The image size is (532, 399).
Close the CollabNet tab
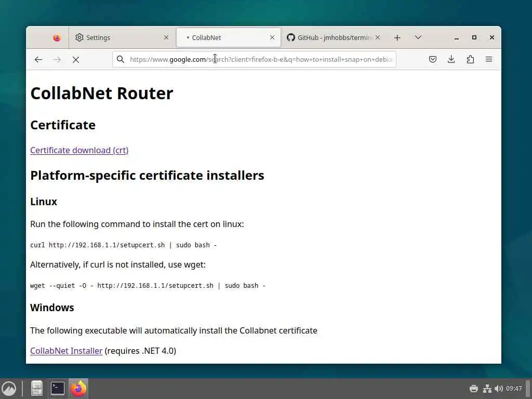click(272, 37)
